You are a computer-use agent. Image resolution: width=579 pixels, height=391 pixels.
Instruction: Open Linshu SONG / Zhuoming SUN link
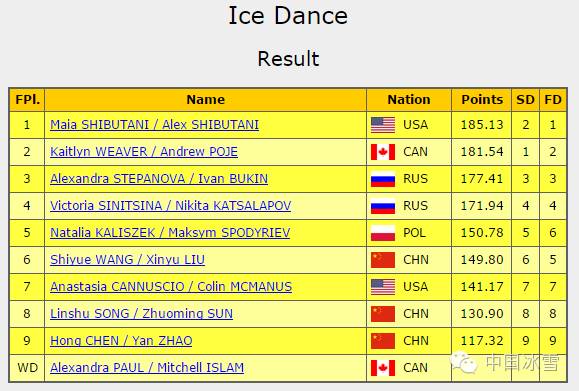coord(141,313)
